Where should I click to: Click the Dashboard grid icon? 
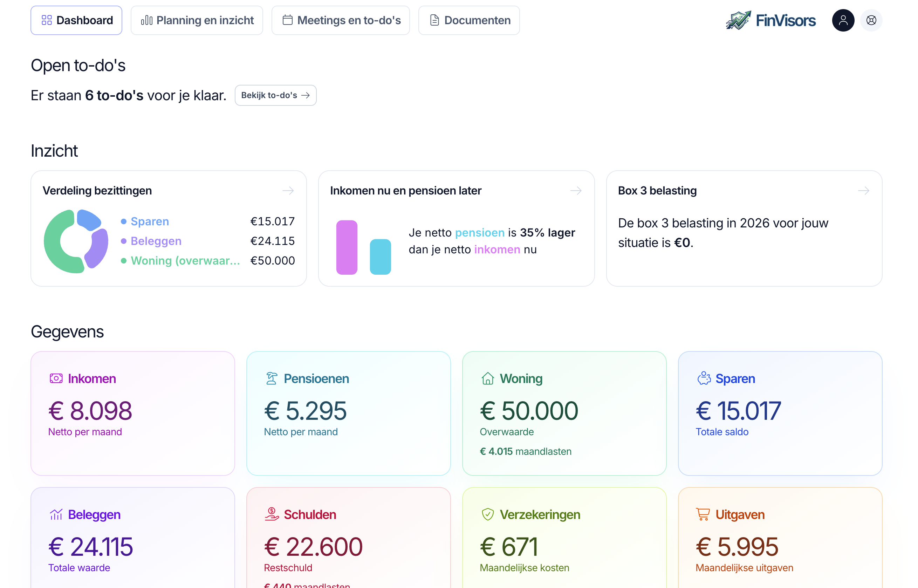pyautogui.click(x=47, y=20)
